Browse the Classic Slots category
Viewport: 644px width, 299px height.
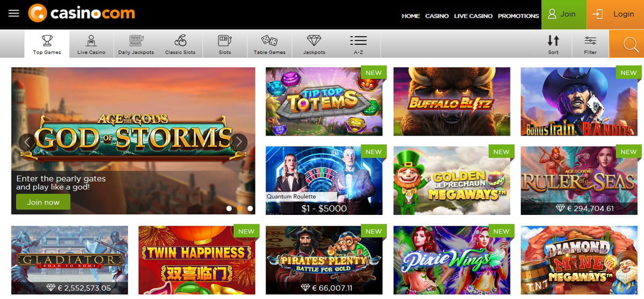click(x=180, y=44)
